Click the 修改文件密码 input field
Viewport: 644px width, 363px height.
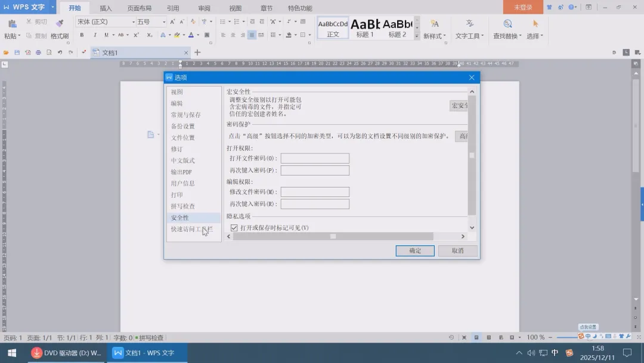click(315, 192)
